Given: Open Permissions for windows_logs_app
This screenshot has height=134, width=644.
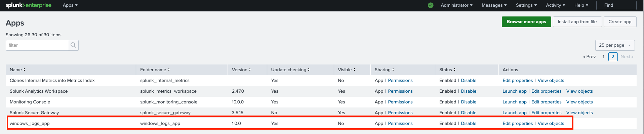Looking at the screenshot, I should click(x=400, y=123).
